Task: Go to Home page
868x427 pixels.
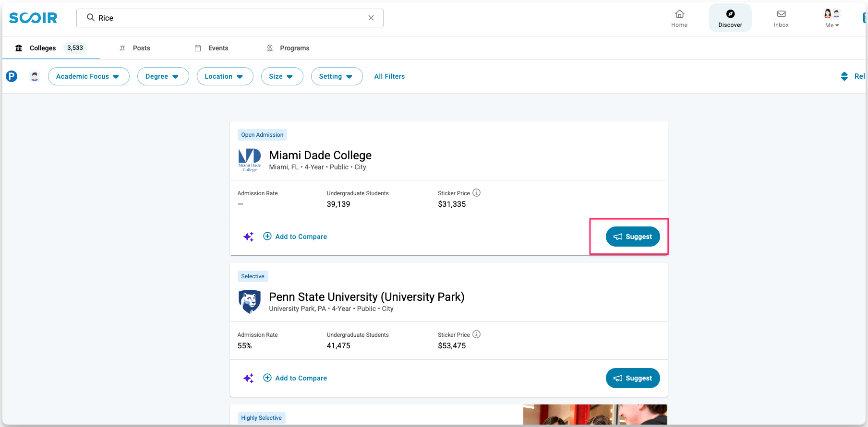Action: 679,18
